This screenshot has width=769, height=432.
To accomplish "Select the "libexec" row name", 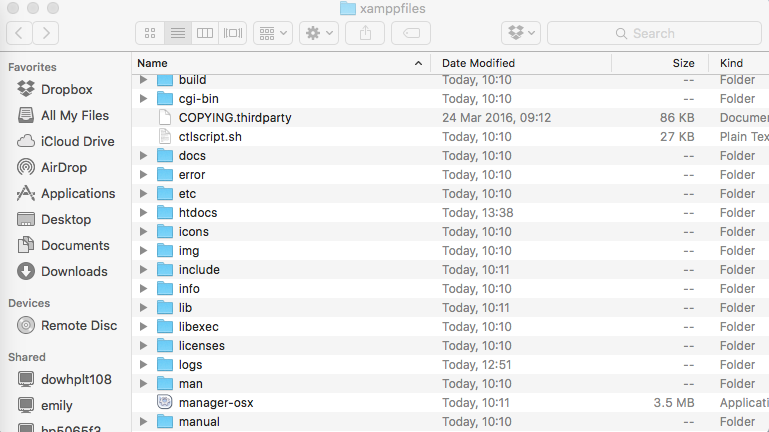I will [x=199, y=327].
